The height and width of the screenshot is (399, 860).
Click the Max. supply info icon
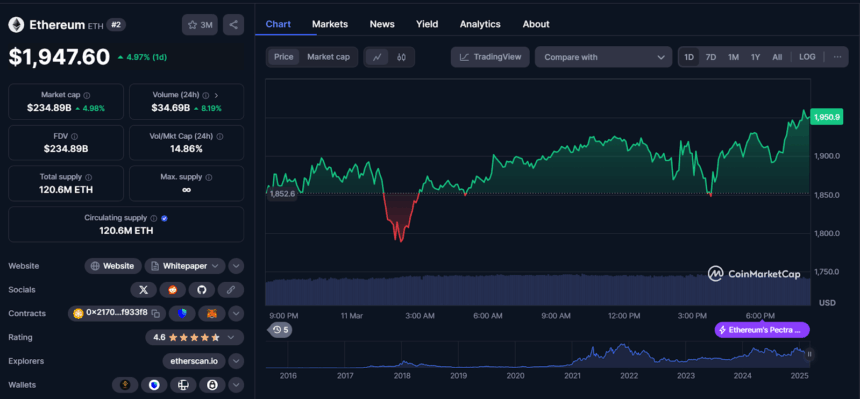coord(209,177)
